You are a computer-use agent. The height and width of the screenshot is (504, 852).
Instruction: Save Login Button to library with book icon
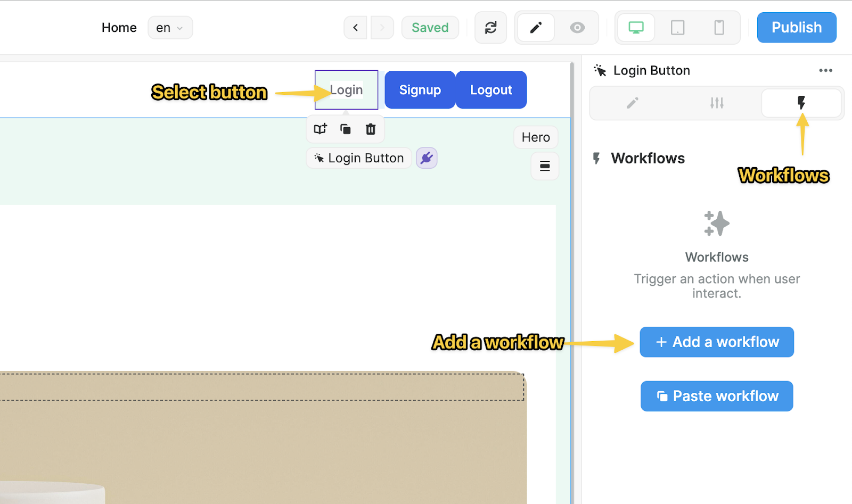tap(319, 129)
